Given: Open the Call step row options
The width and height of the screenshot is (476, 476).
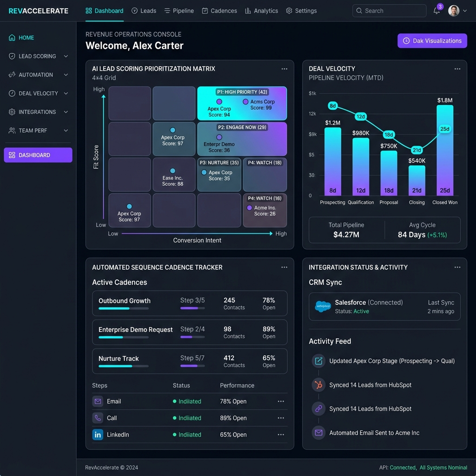Looking at the screenshot, I should tap(281, 418).
